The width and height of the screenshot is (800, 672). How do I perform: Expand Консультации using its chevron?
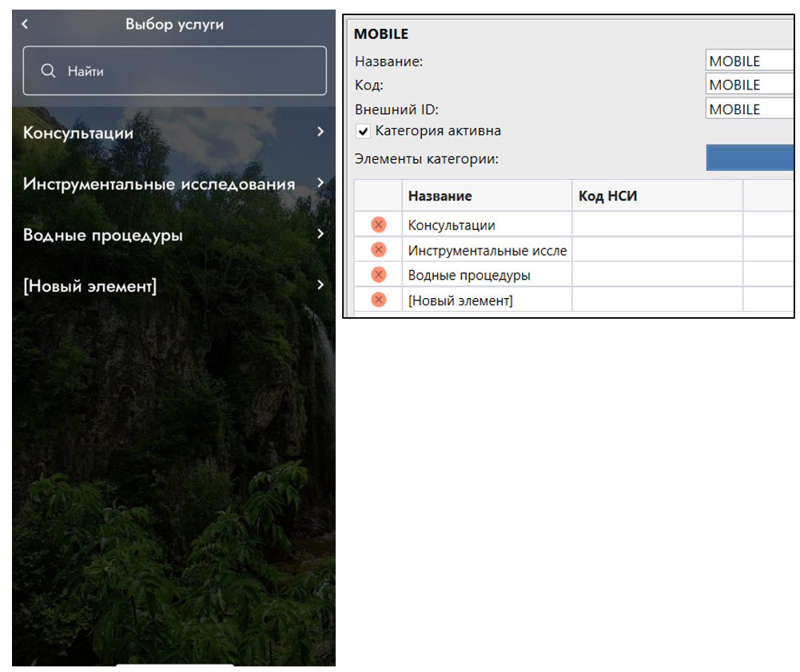coord(320,132)
